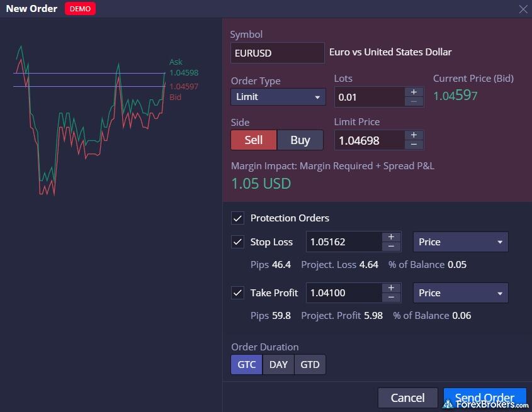Click the Ask price 1.04598 on chart
Image resolution: width=532 pixels, height=412 pixels.
click(184, 72)
